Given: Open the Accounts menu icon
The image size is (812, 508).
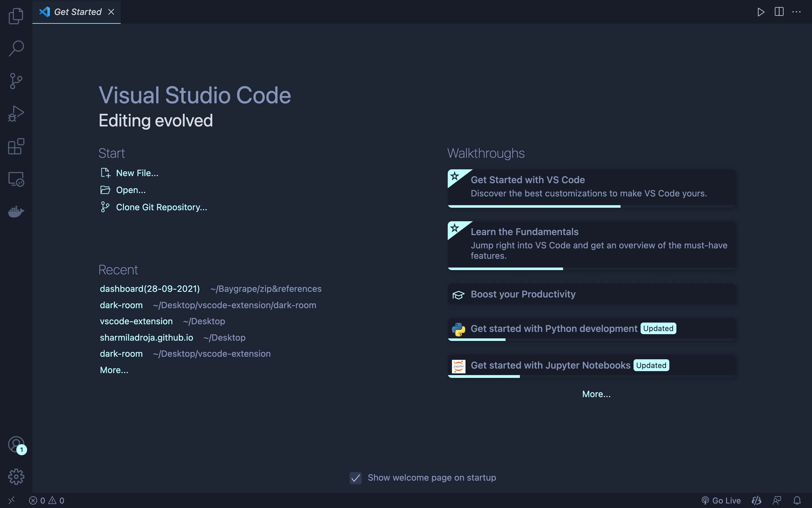Looking at the screenshot, I should [x=16, y=444].
